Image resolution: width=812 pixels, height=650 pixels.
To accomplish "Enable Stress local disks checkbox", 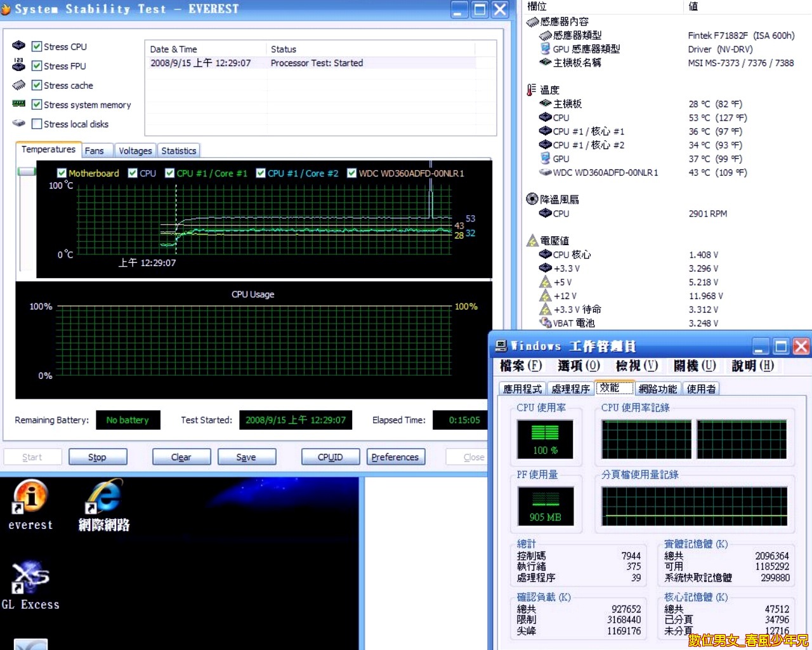I will tap(37, 124).
